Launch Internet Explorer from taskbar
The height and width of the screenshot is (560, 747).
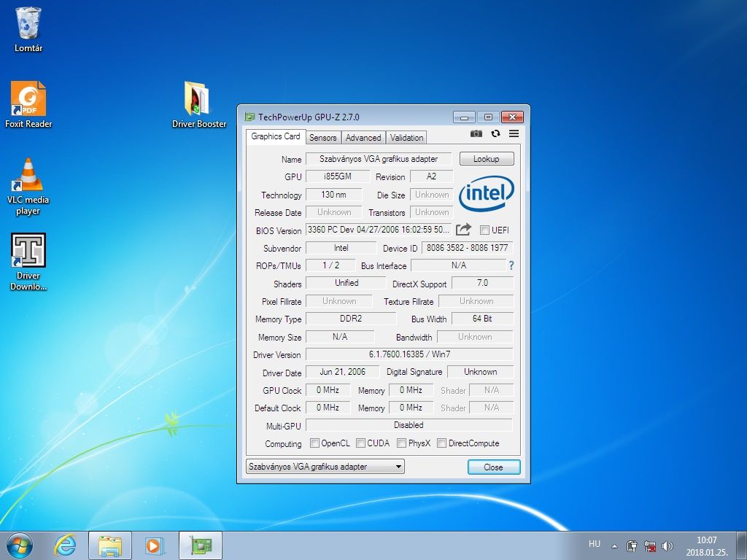click(x=65, y=545)
